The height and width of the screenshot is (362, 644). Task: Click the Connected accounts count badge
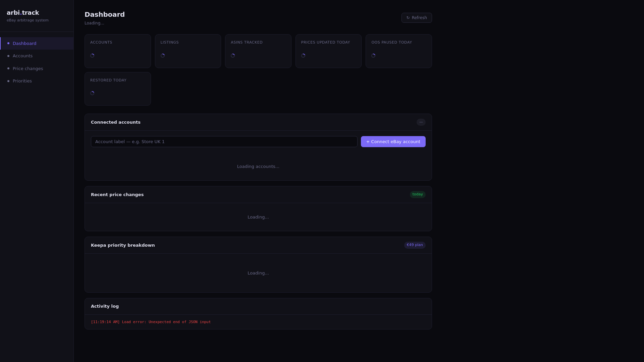[x=421, y=122]
